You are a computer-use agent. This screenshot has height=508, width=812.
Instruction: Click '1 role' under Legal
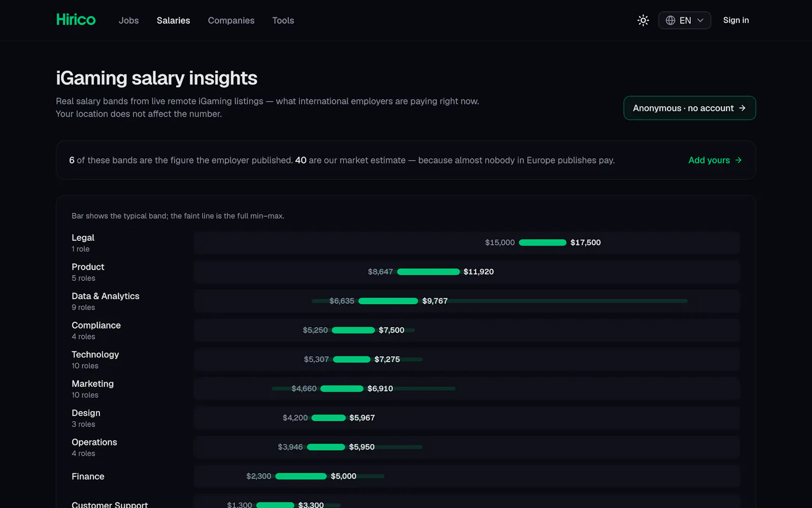coord(80,249)
